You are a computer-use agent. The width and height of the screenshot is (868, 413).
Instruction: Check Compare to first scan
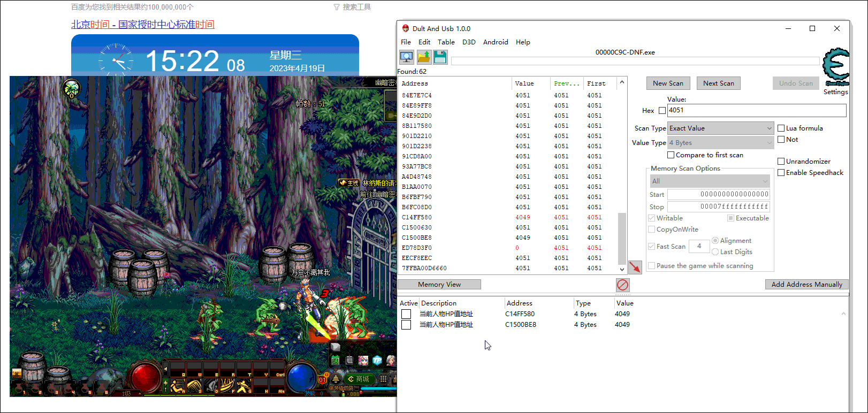[x=671, y=155]
